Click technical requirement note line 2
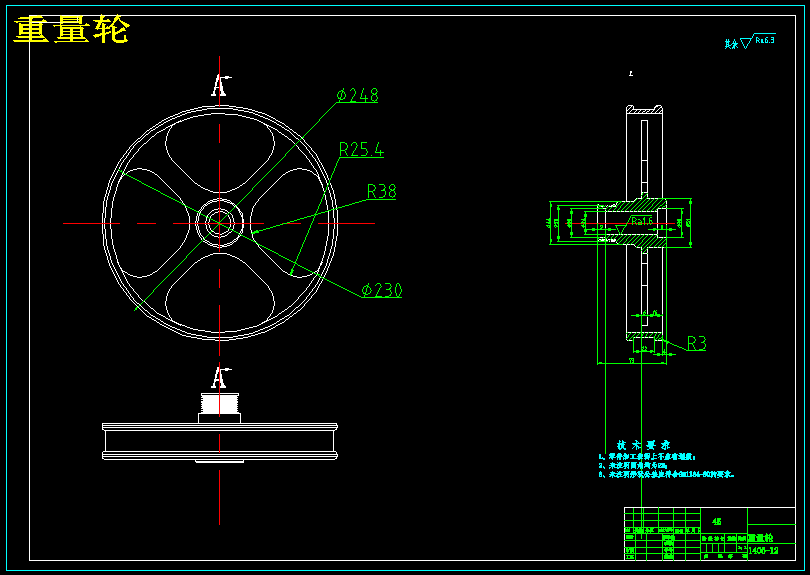Viewport: 810px width, 575px height. coord(633,466)
